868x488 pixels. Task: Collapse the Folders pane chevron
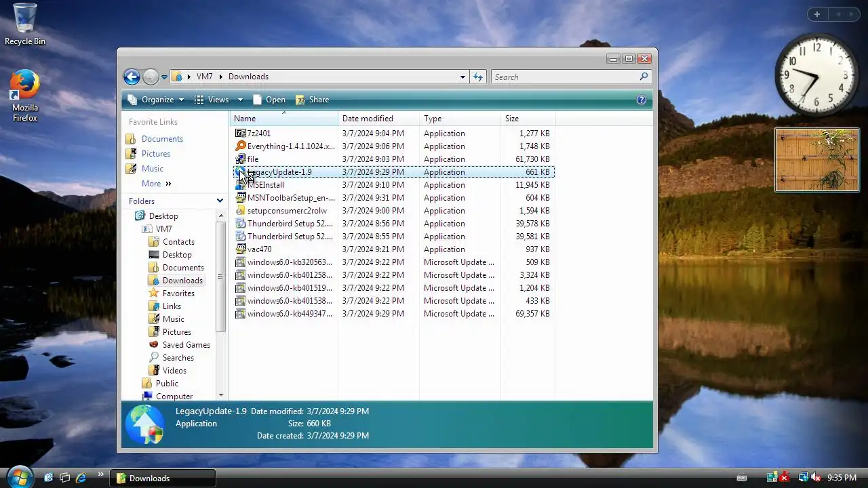220,201
